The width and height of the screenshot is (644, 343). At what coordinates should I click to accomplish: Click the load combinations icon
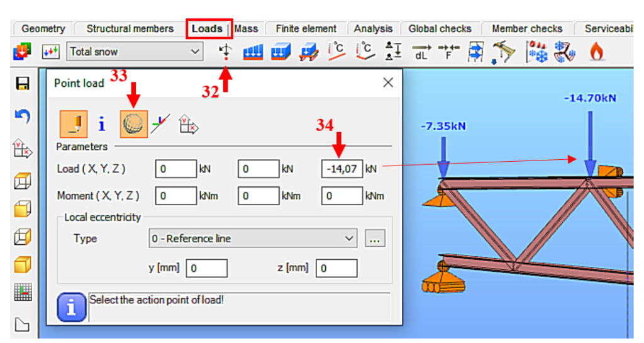click(x=50, y=52)
